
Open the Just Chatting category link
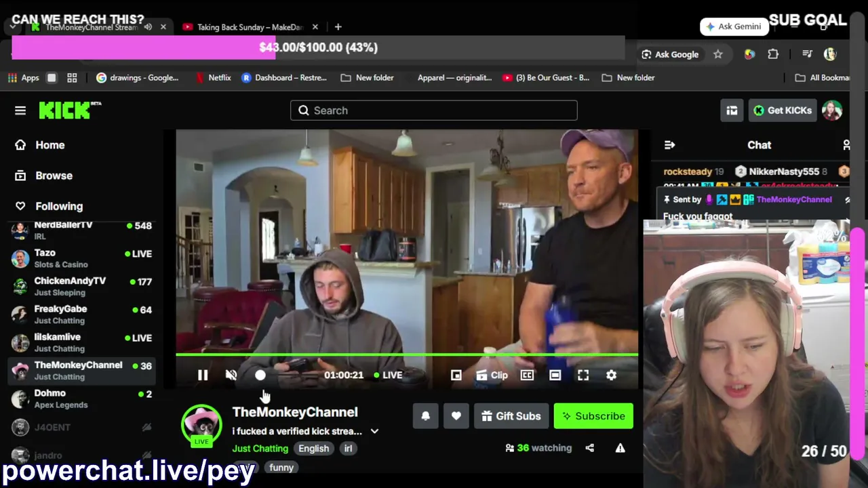pyautogui.click(x=260, y=449)
